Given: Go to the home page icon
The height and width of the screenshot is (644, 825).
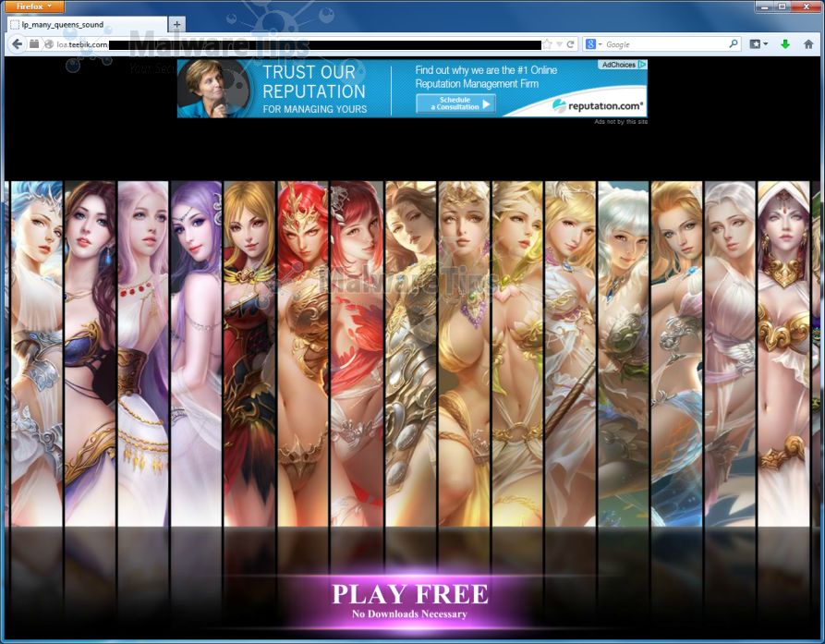Looking at the screenshot, I should (808, 44).
